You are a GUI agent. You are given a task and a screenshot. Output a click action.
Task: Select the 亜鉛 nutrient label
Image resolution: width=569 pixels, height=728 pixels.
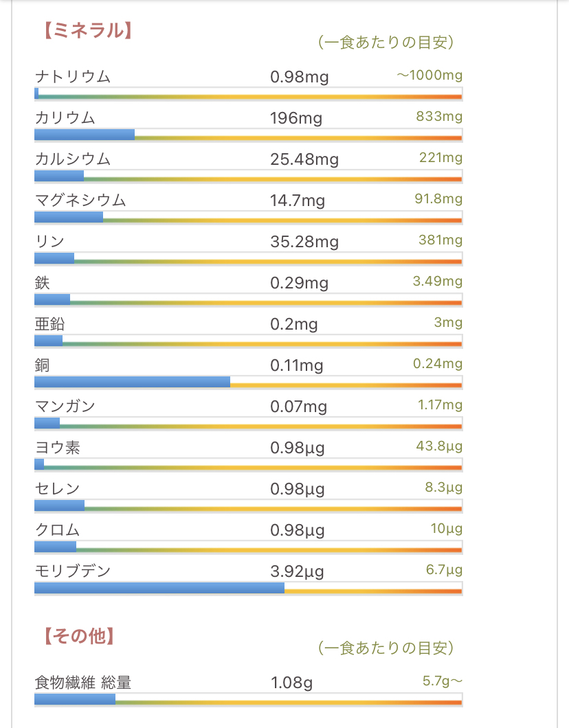click(x=50, y=323)
